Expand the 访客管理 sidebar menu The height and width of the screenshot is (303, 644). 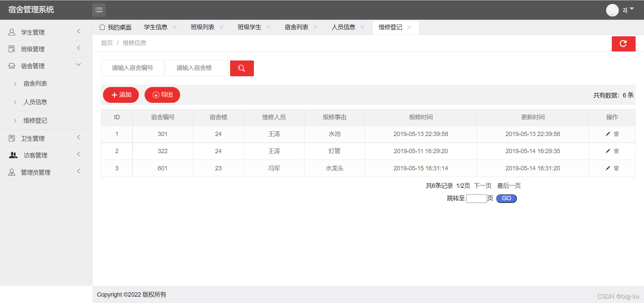click(x=46, y=155)
